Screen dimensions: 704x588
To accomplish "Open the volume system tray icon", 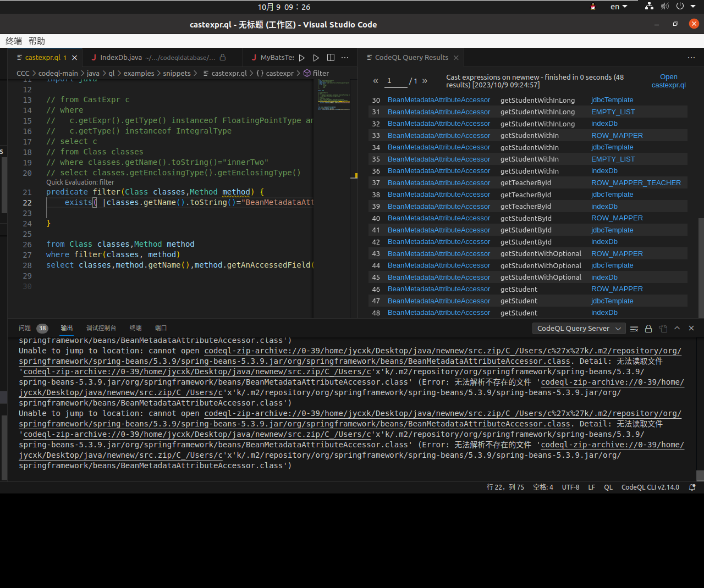I will [665, 7].
